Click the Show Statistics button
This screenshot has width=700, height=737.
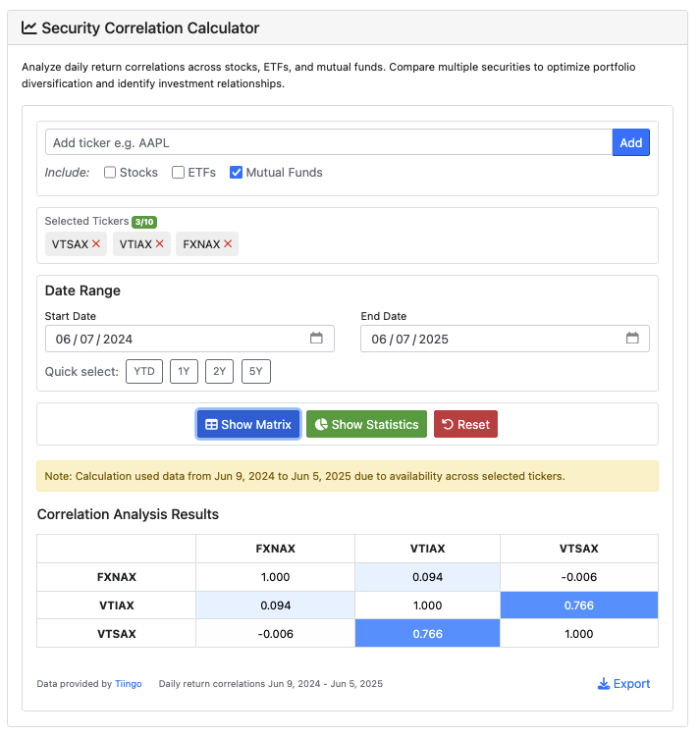pyautogui.click(x=366, y=424)
